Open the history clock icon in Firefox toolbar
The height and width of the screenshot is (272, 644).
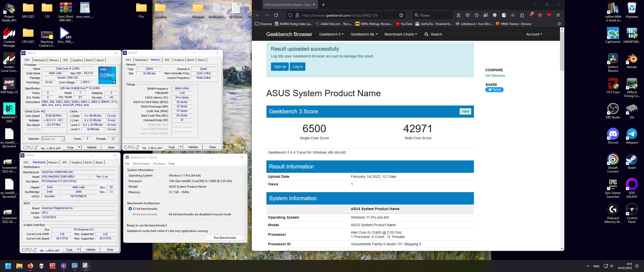coord(477,15)
